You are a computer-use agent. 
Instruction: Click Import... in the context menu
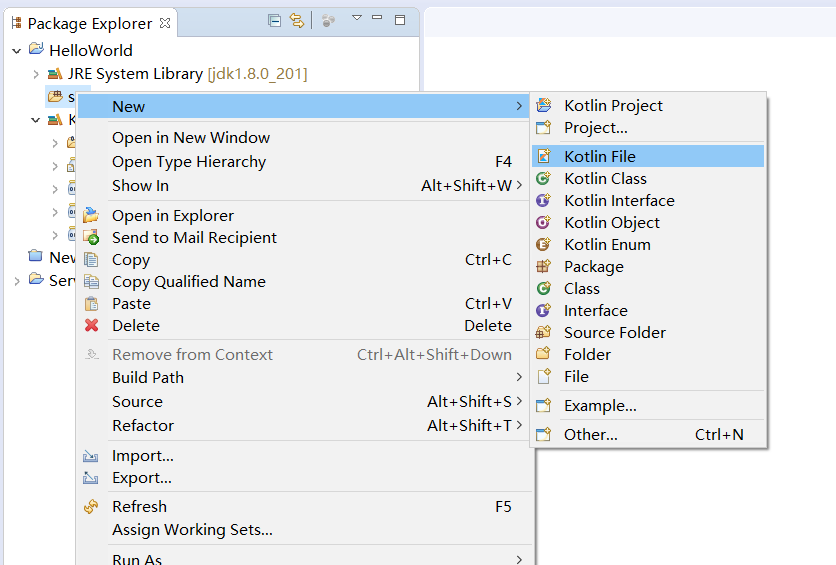(142, 455)
